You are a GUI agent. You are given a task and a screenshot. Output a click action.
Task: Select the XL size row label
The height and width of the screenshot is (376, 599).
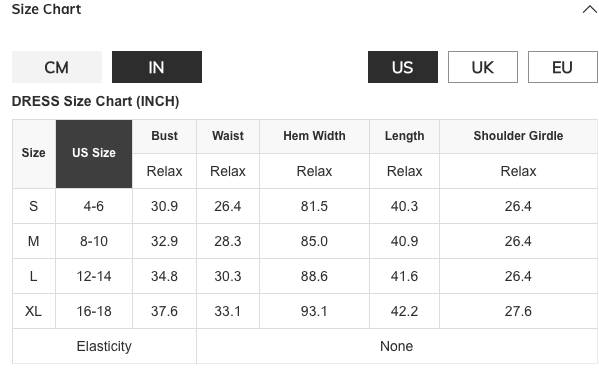[34, 311]
